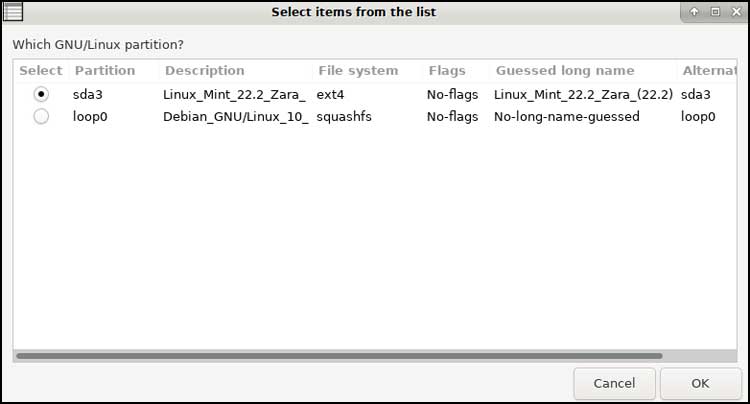Sort by the Select column header
The height and width of the screenshot is (404, 750).
[41, 71]
